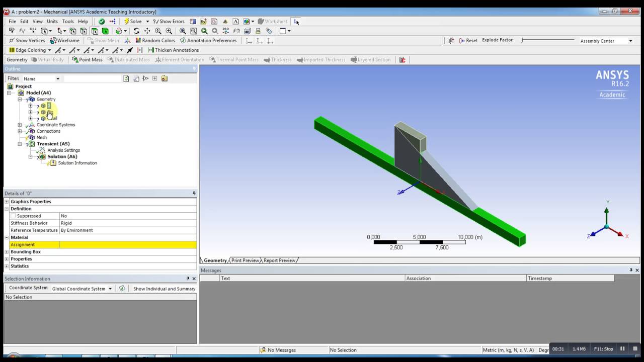Collapse the Definition section
This screenshot has height=362, width=644.
[7, 209]
